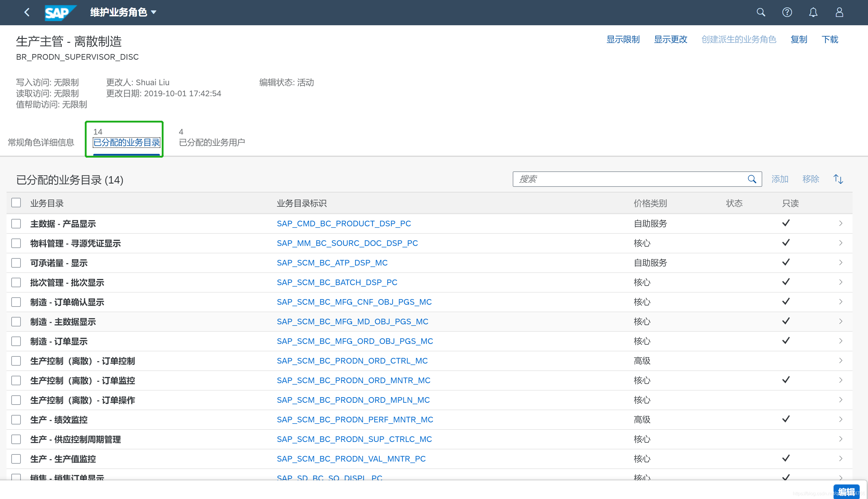
Task: Select checkbox for 制造 - 订单显示 row
Action: click(x=16, y=341)
